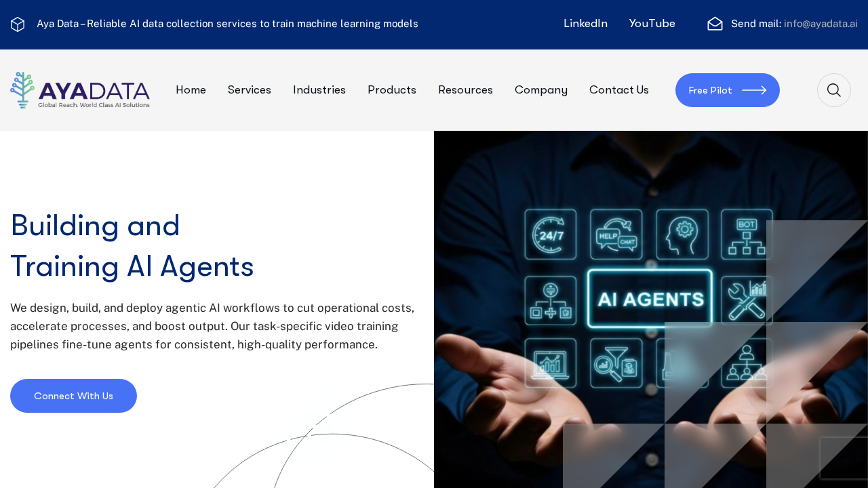Click the envelope mail icon
The height and width of the screenshot is (488, 868).
[715, 24]
